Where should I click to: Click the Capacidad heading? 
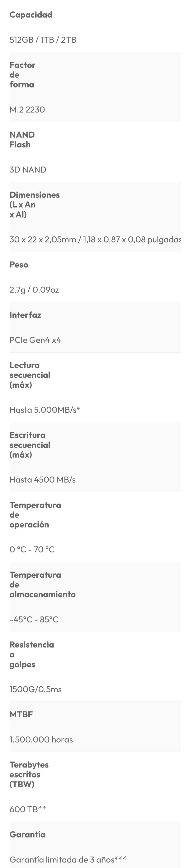31,15
